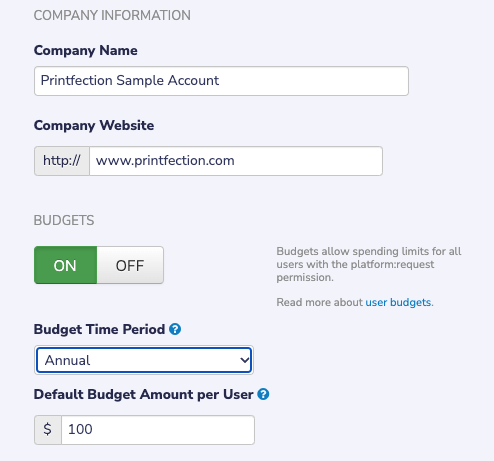This screenshot has height=461, width=494.
Task: Open help icon next to Default Budget Amount
Action: point(263,394)
